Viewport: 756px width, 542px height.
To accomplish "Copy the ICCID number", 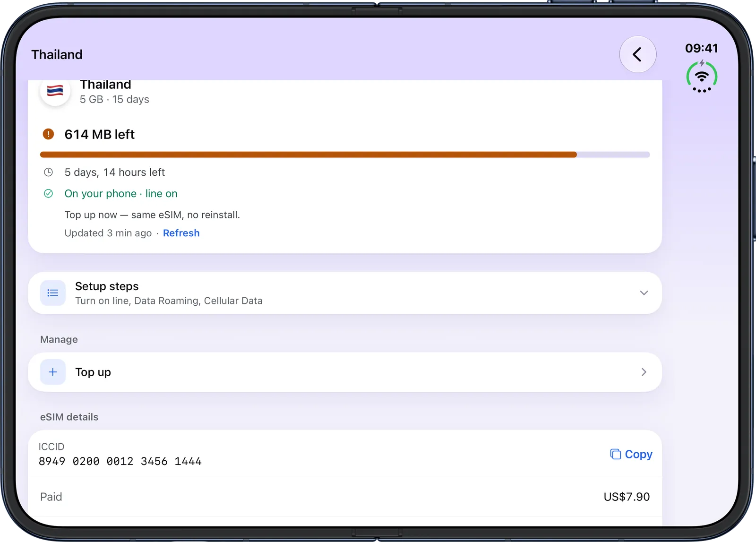I will (x=631, y=454).
